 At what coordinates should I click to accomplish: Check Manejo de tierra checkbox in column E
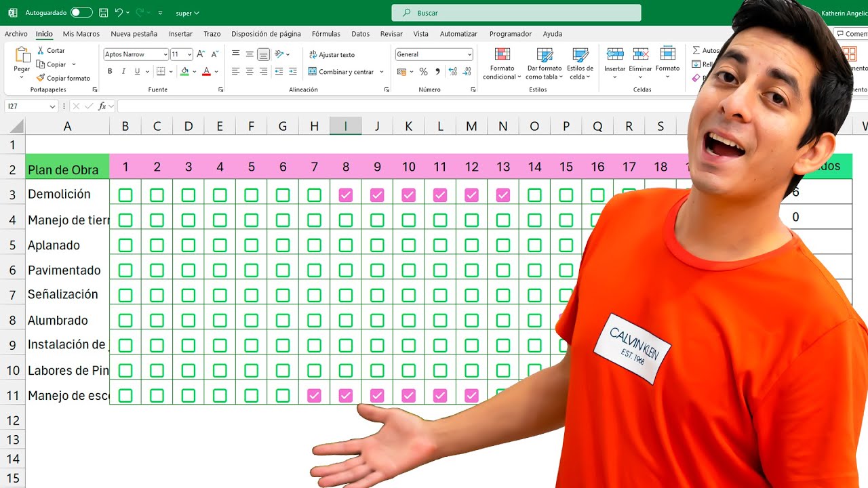[x=220, y=220]
